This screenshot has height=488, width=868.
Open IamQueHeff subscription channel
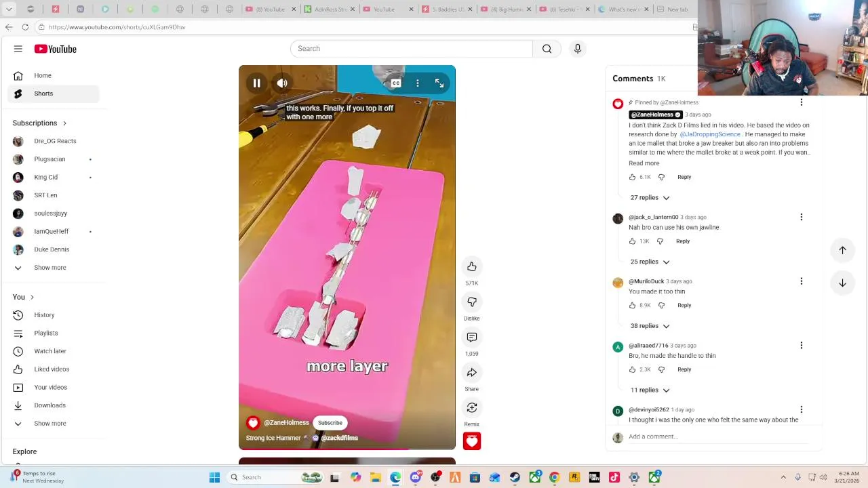[x=54, y=232]
